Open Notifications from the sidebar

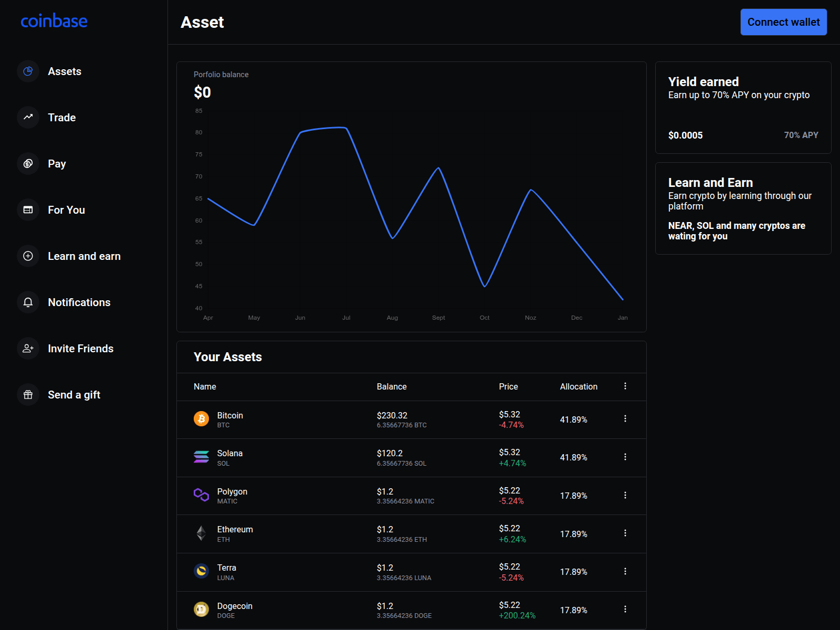[79, 302]
